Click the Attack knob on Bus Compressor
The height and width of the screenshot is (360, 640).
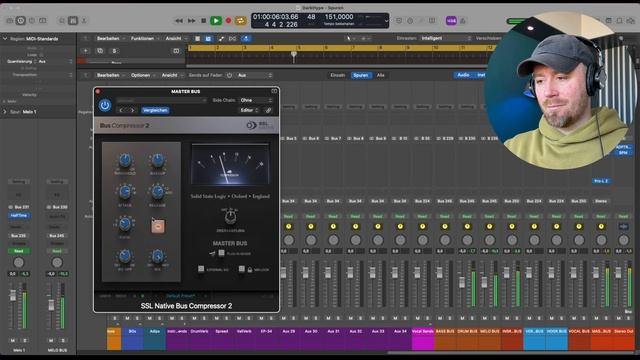(125, 191)
